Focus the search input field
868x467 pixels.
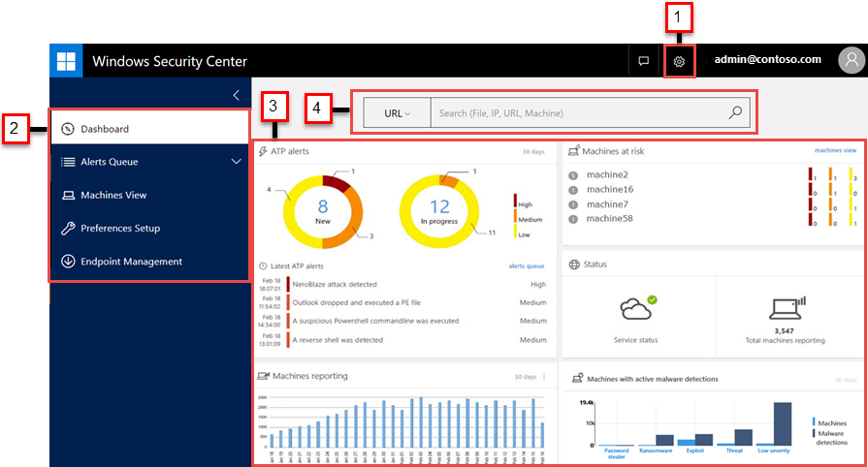tap(577, 113)
